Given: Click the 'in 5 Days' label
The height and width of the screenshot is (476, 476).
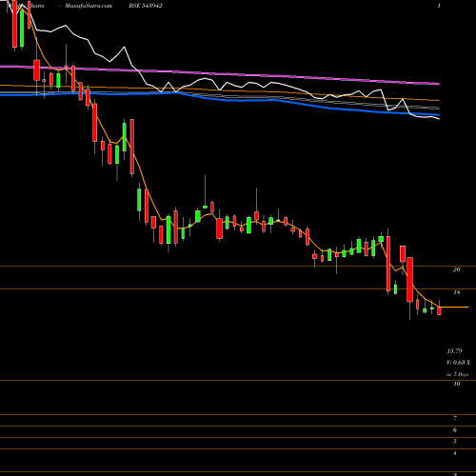Looking at the screenshot, I should point(457,374).
